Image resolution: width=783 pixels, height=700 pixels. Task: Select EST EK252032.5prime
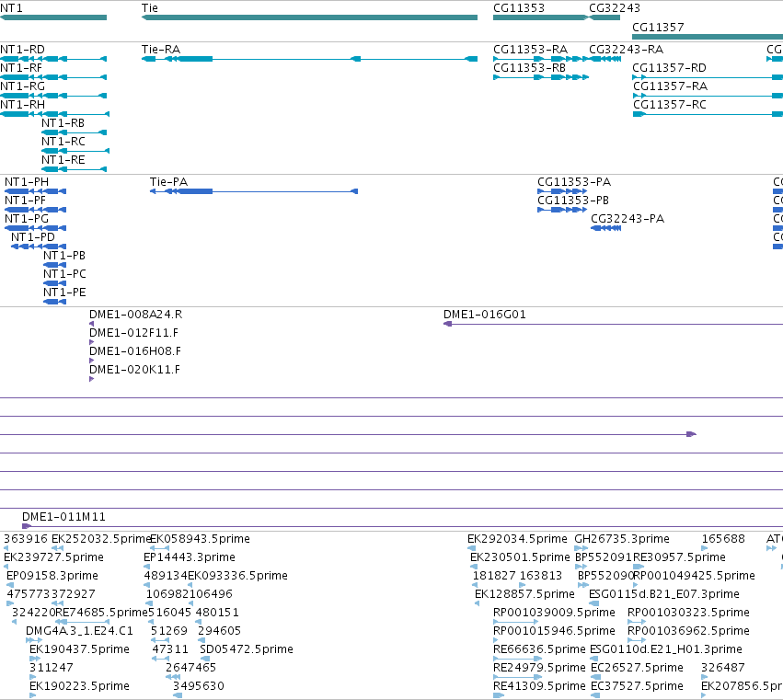tap(101, 539)
